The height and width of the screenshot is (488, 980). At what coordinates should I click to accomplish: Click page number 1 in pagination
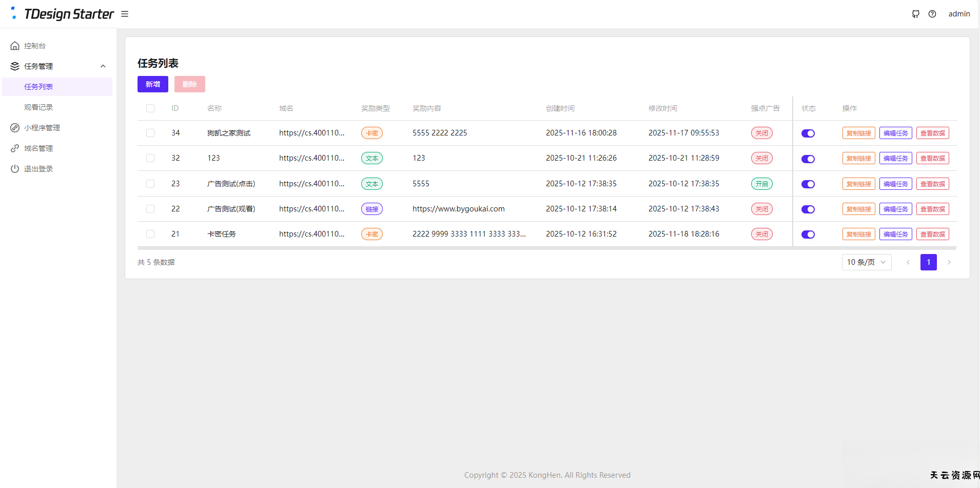coord(928,262)
